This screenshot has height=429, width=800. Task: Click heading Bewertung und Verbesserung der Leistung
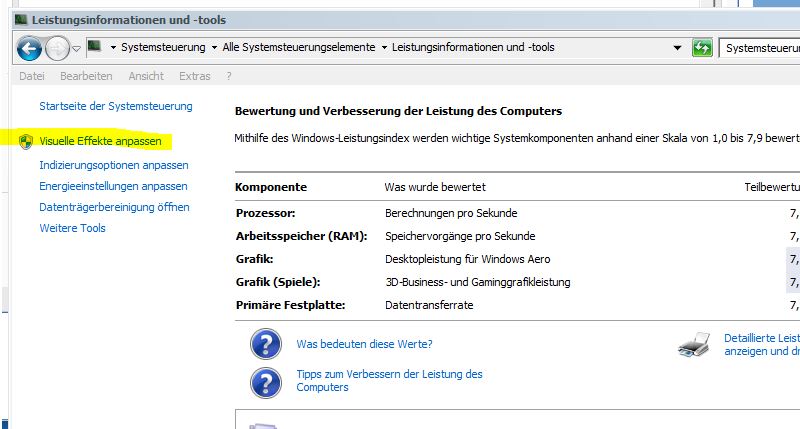coord(398,111)
